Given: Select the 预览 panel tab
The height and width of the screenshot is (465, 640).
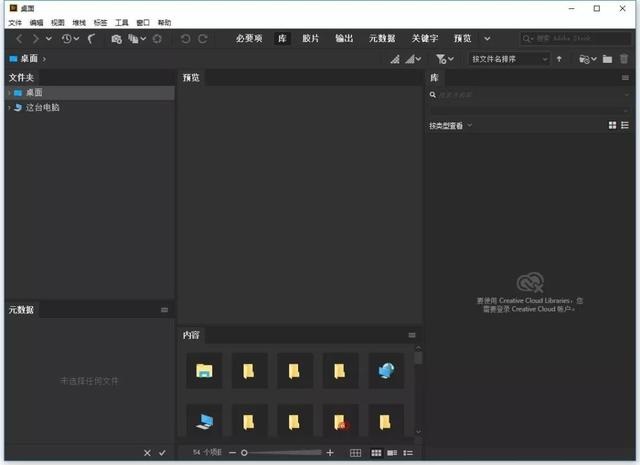Looking at the screenshot, I should click(x=191, y=78).
